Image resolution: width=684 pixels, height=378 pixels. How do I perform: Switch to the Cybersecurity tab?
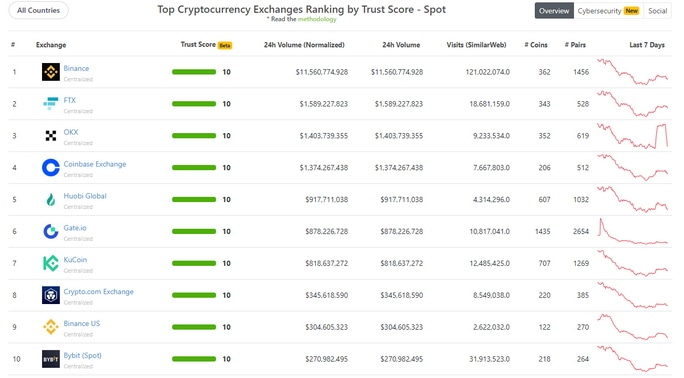(x=608, y=11)
